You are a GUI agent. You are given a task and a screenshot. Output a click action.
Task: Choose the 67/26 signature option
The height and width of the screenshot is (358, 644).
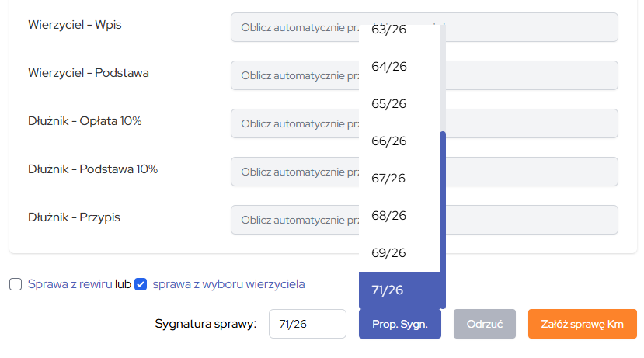[399, 179]
